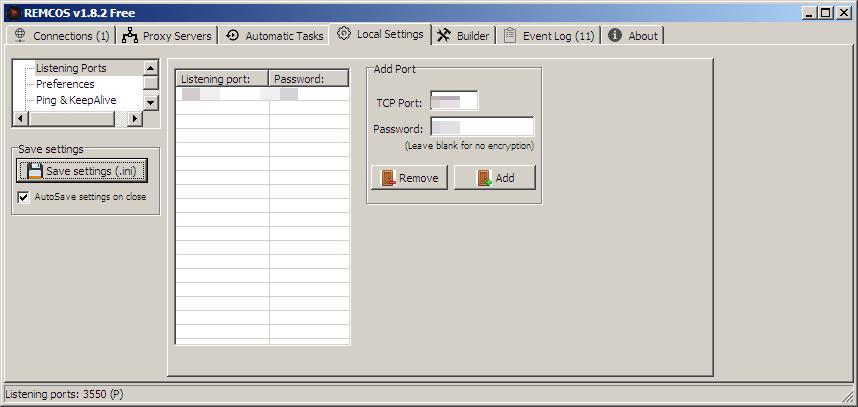858x407 pixels.
Task: Click the floppy disk icon on Save settings
Action: coord(34,171)
